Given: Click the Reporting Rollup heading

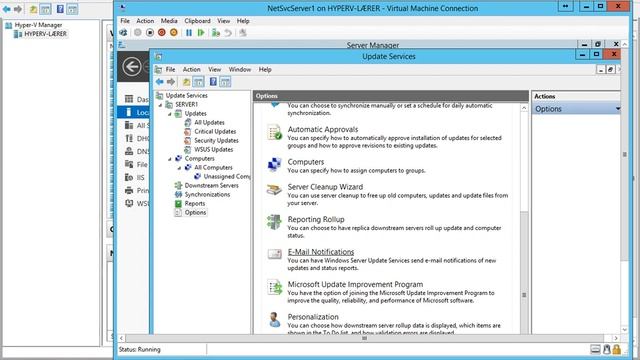Looking at the screenshot, I should (x=316, y=219).
